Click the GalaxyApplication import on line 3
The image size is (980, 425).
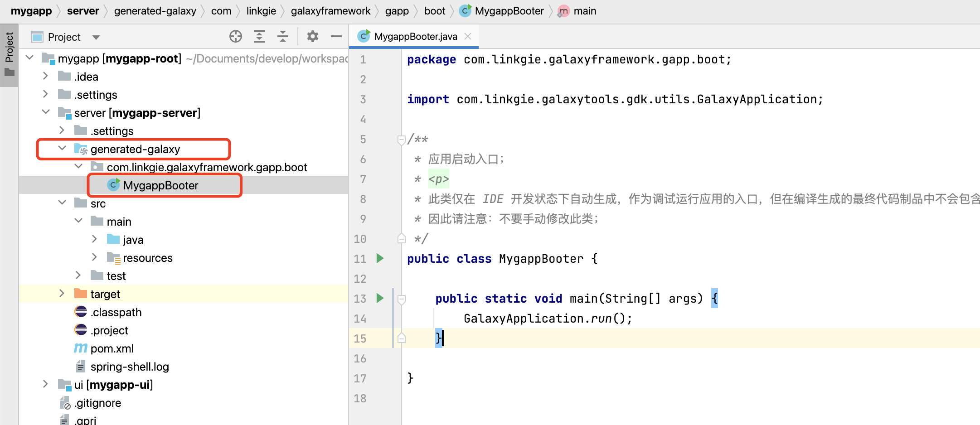coord(615,99)
